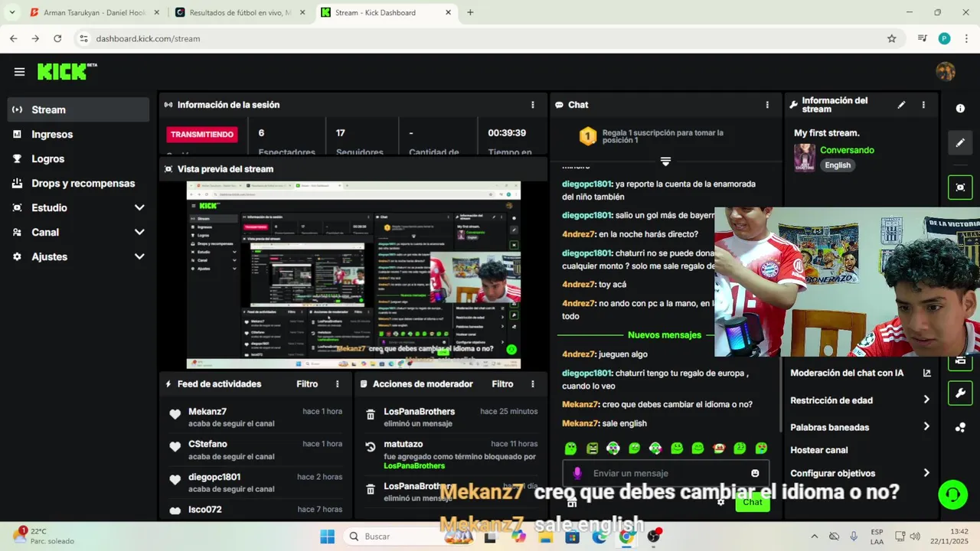980x551 pixels.
Task: Open Ingresos in the left sidebar
Action: pyautogui.click(x=78, y=134)
